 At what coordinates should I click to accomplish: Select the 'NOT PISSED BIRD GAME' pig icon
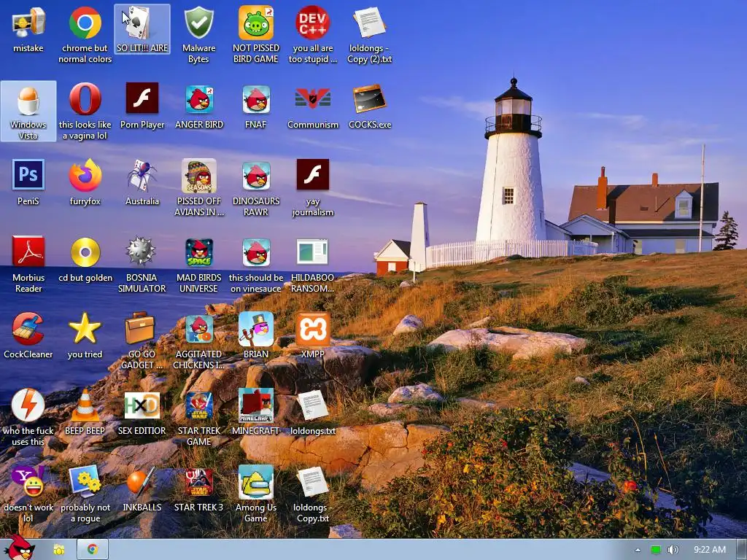256,35
